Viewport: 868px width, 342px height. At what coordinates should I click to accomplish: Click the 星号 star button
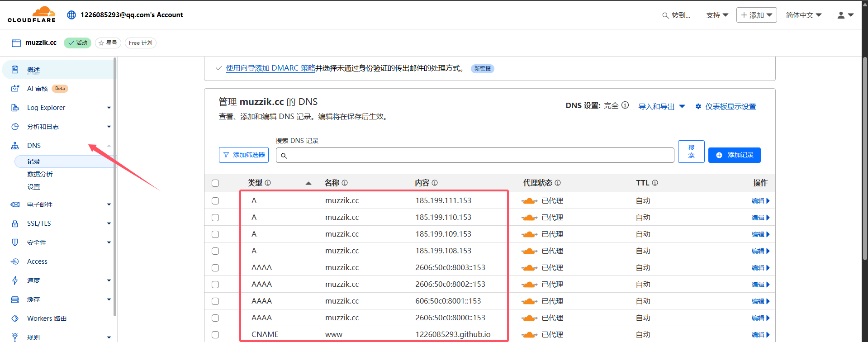(x=108, y=43)
